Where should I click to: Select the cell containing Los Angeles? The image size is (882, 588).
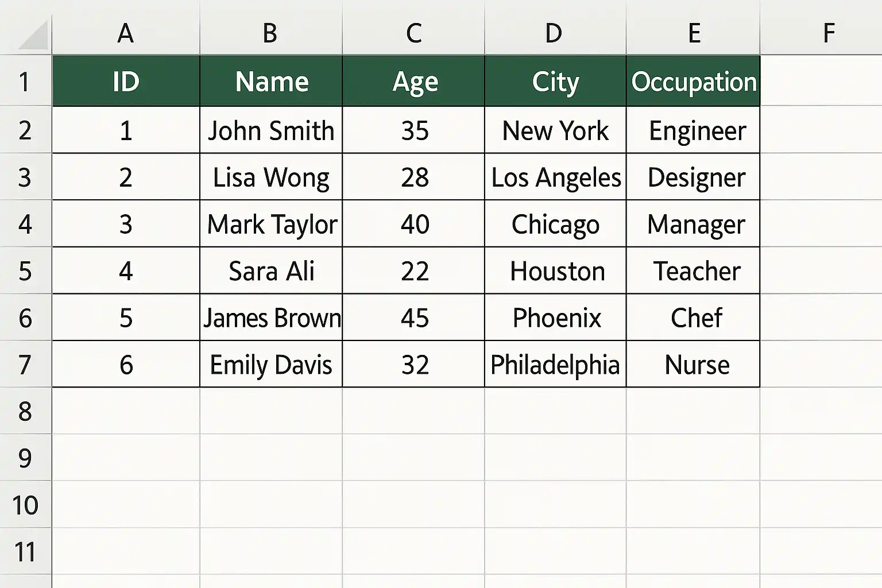tap(555, 177)
